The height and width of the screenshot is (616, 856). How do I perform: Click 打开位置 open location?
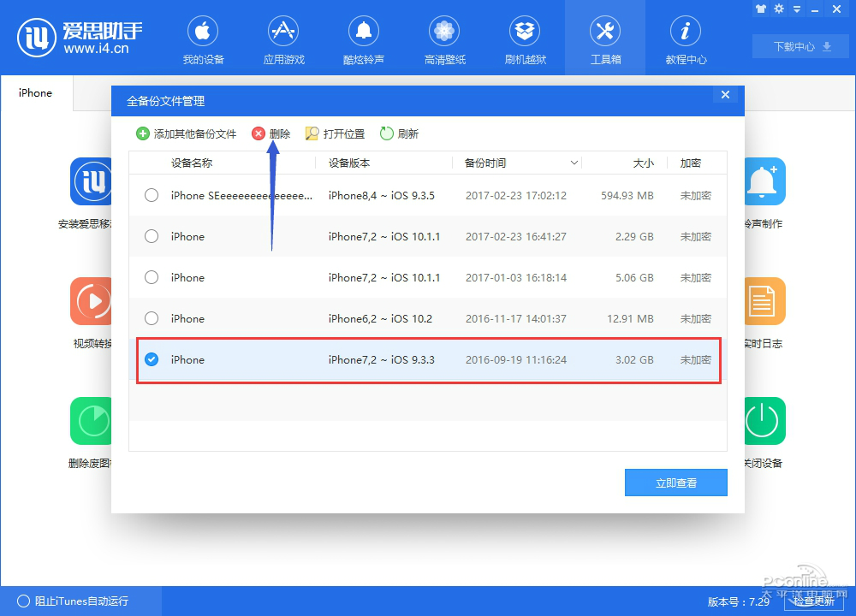coord(335,133)
